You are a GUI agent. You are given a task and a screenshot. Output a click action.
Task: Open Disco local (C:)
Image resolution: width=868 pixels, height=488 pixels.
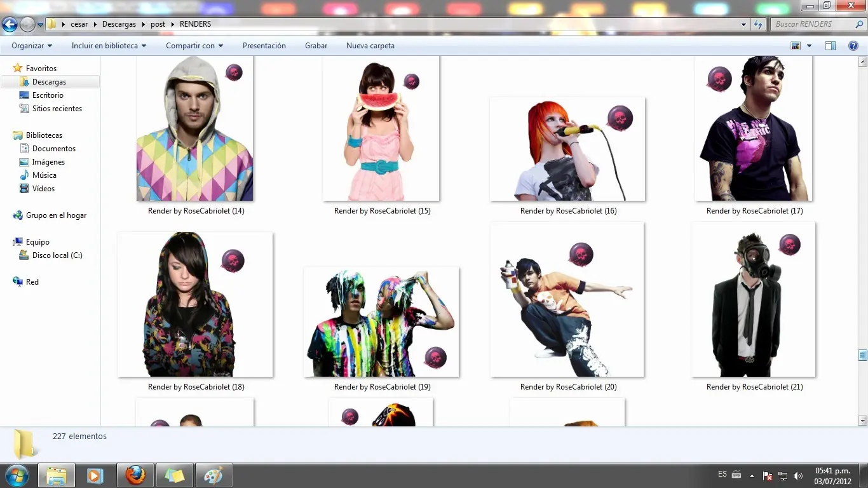[x=57, y=255]
